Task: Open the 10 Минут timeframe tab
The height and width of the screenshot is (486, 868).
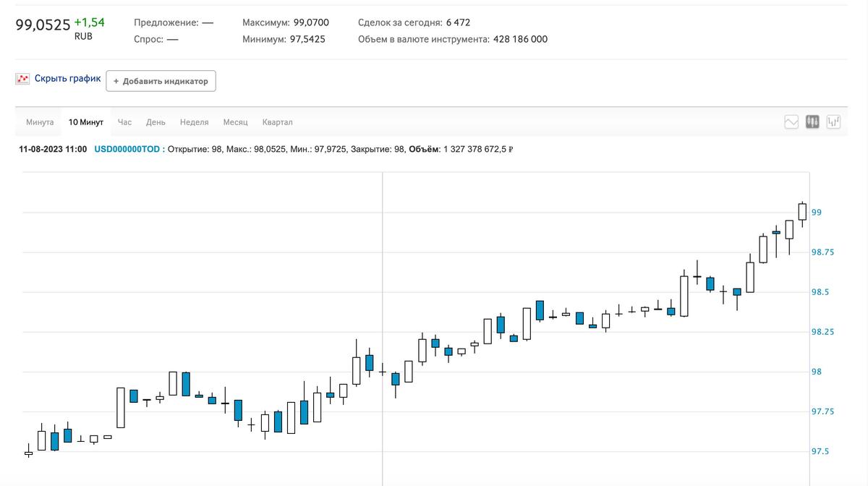Action: point(86,122)
